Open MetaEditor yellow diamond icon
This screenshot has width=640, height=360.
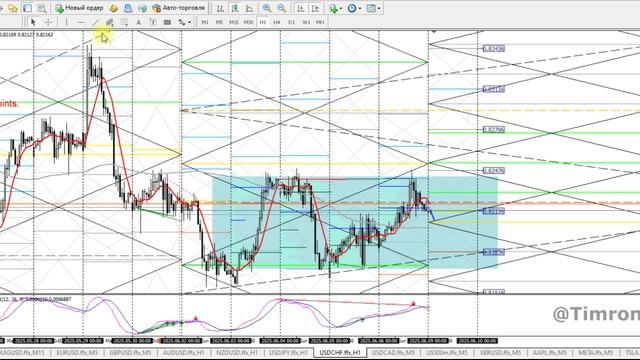point(113,8)
